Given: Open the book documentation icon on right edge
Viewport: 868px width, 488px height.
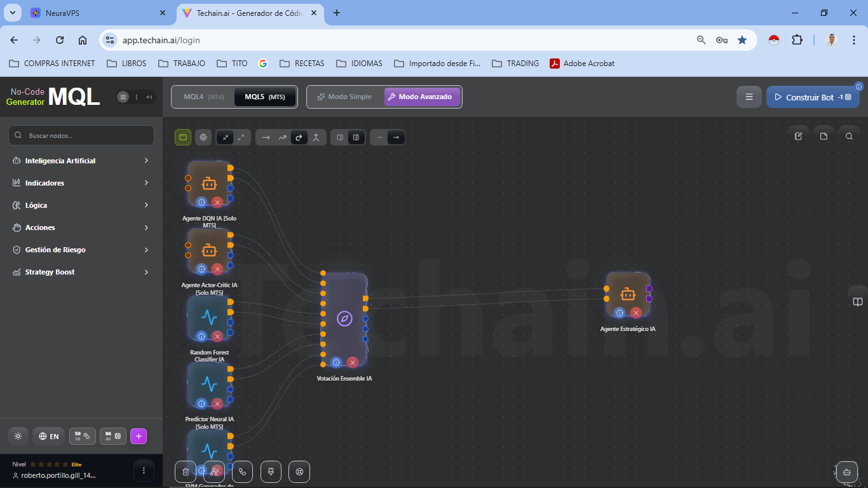Looking at the screenshot, I should click(858, 302).
